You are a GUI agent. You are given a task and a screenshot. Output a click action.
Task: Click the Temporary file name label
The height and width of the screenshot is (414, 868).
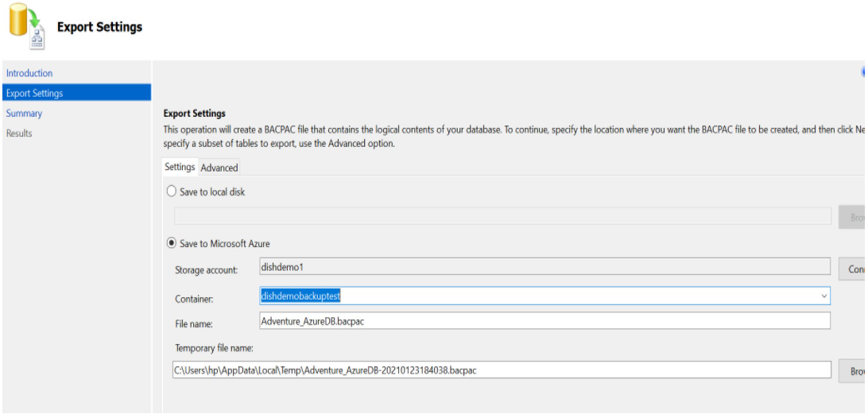pos(215,348)
